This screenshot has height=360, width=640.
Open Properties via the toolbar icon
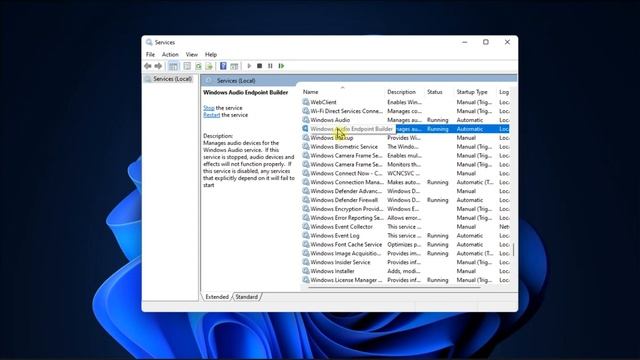[187, 66]
